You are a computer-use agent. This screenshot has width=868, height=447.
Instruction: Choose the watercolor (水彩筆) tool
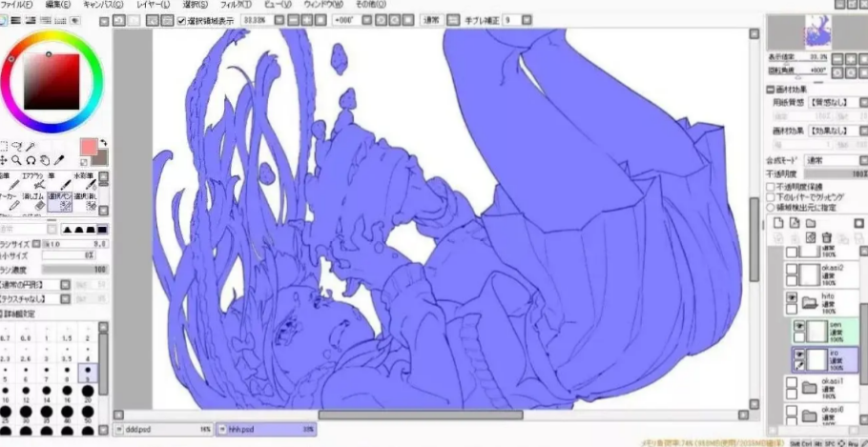87,181
